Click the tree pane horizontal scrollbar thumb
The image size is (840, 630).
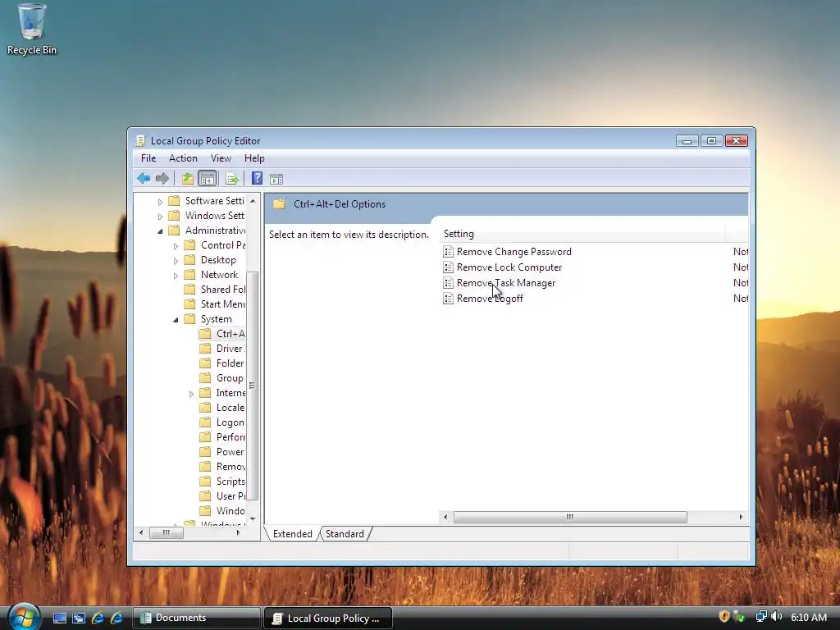click(x=166, y=532)
